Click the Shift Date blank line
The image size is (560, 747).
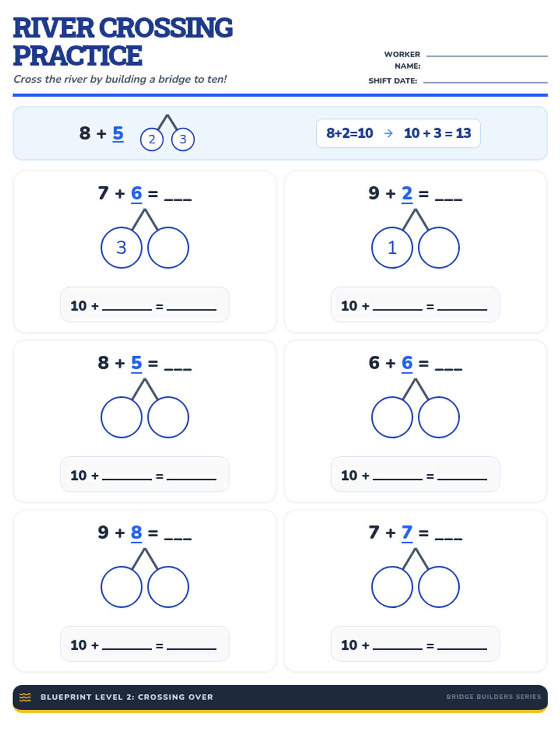coord(485,82)
